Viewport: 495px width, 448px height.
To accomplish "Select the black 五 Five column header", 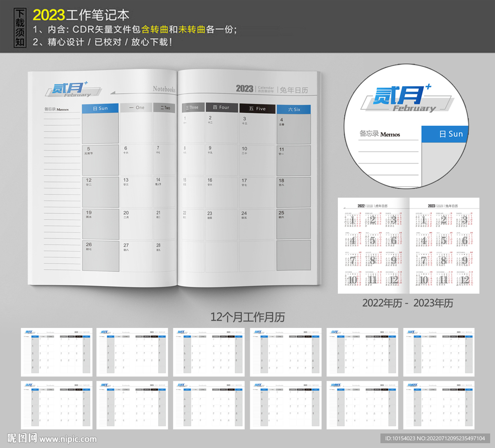I will (x=257, y=108).
